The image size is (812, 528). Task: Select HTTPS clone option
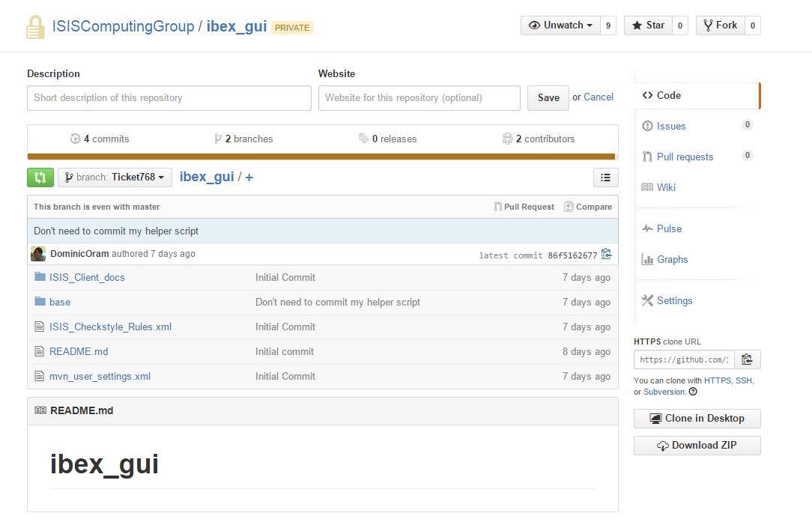717,380
